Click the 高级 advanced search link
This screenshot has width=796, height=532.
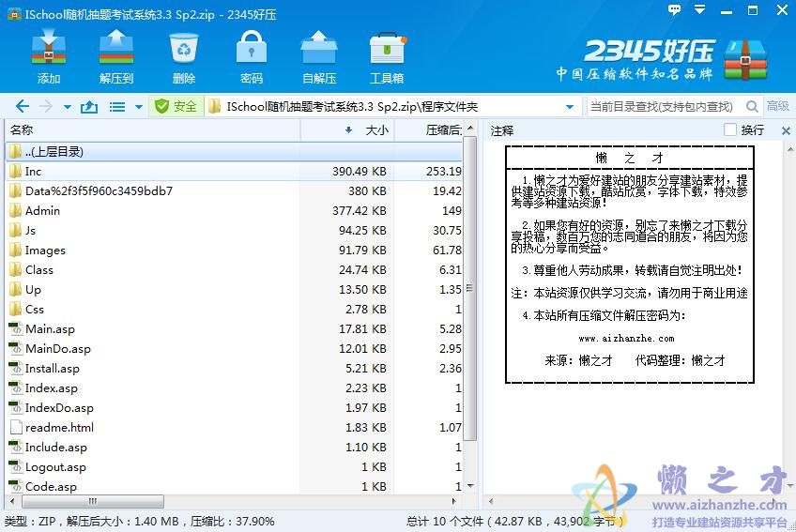(778, 106)
